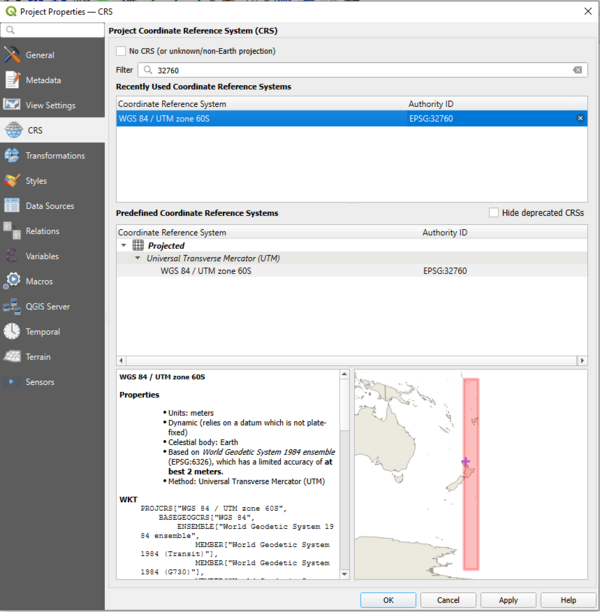This screenshot has width=600, height=612.
Task: Clear the filter text with the X icon
Action: click(577, 70)
